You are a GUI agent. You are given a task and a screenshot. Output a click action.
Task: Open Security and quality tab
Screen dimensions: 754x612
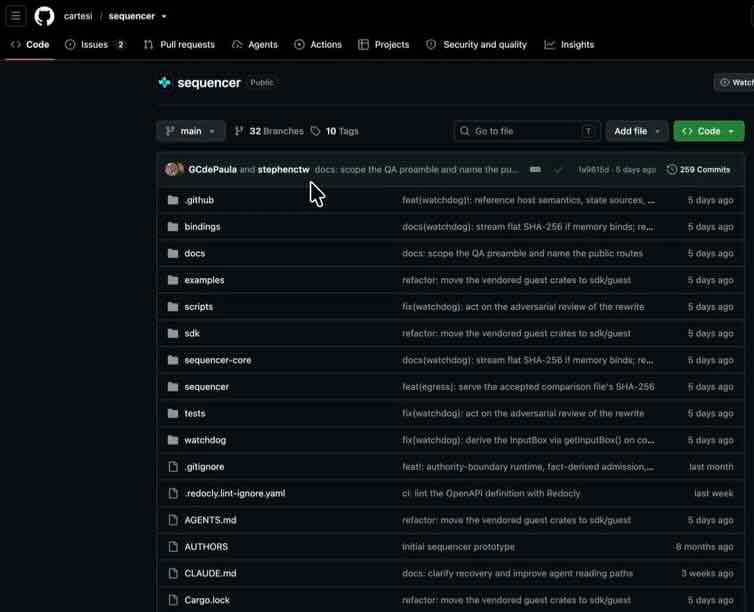(x=477, y=45)
